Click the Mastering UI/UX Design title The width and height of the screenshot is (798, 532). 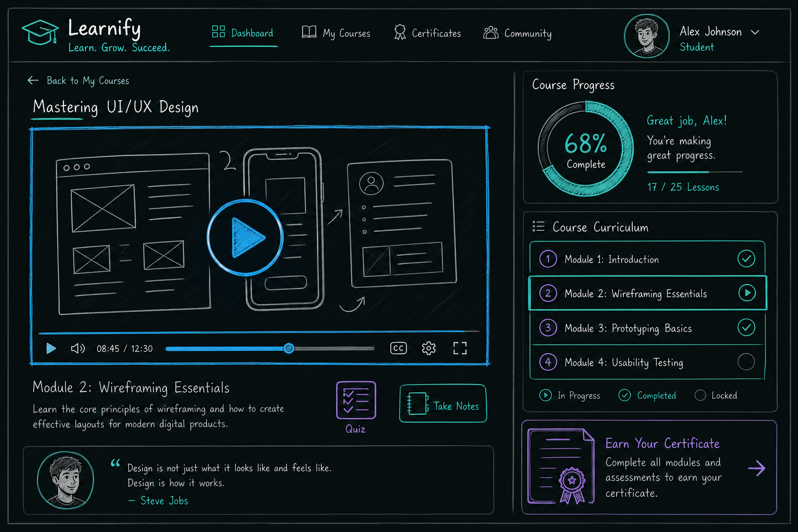pyautogui.click(x=115, y=107)
